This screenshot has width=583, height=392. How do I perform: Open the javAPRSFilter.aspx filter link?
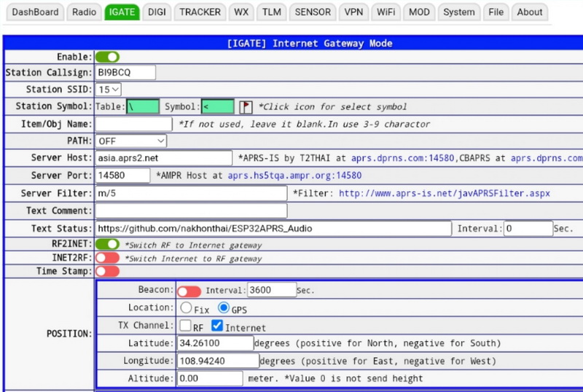point(444,193)
